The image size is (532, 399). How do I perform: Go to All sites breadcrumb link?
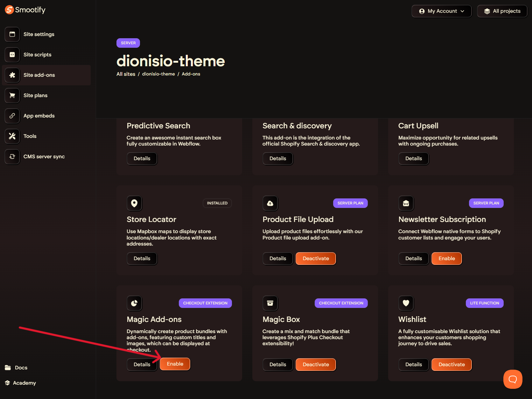pos(126,74)
